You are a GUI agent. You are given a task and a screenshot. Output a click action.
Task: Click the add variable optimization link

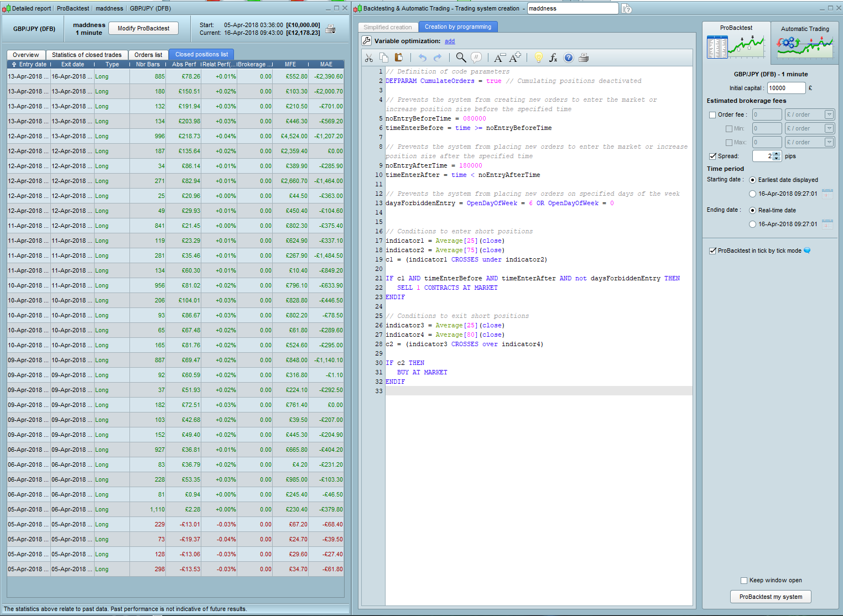[x=450, y=41]
